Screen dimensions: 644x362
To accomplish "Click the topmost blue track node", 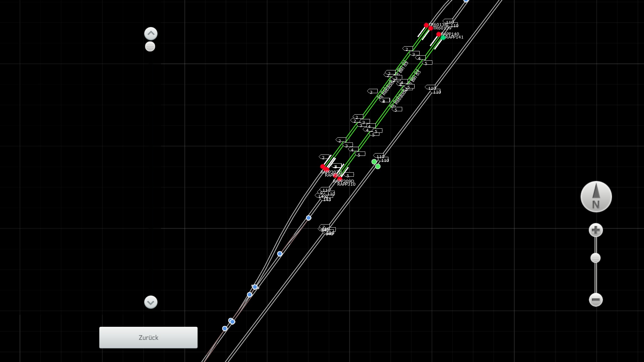I will pos(466,1).
